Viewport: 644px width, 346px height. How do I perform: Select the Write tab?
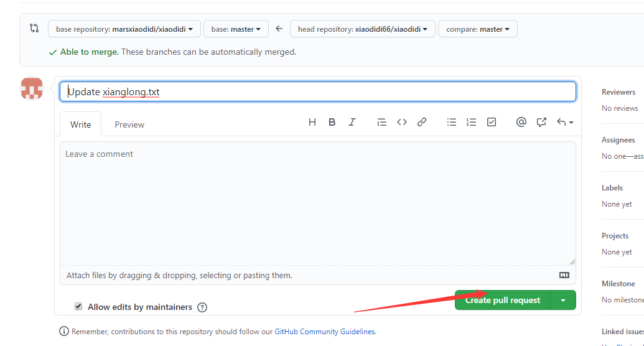click(81, 124)
